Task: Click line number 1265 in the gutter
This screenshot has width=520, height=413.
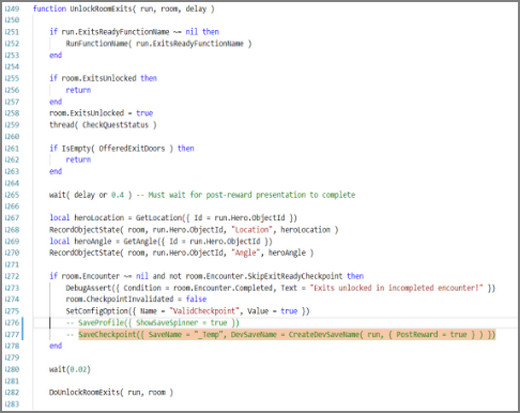Action: 12,195
